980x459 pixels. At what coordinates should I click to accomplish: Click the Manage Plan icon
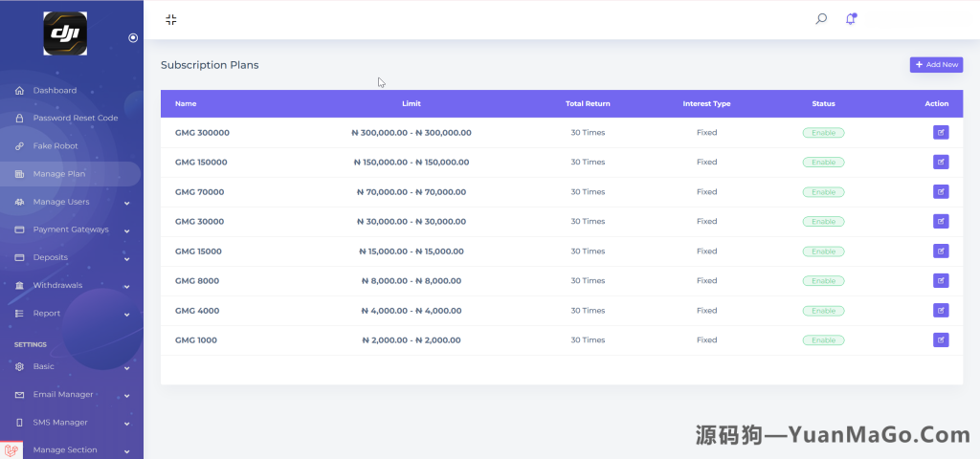pos(19,174)
